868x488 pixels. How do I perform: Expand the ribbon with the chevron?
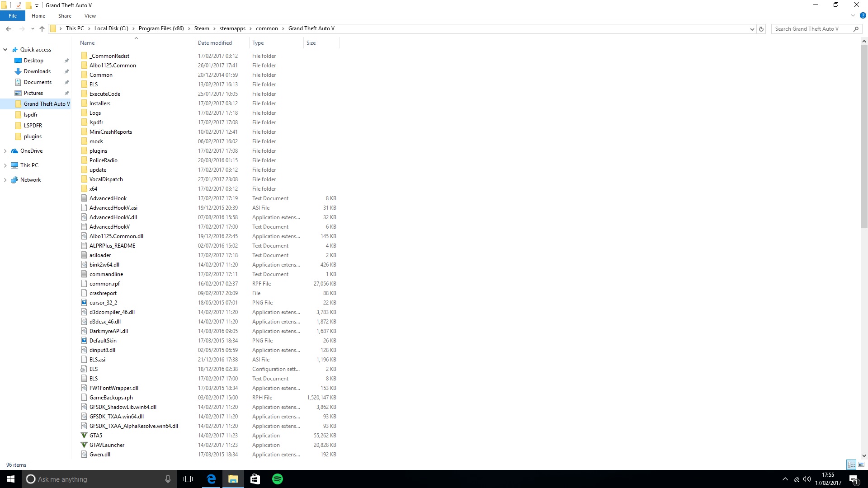click(x=853, y=16)
